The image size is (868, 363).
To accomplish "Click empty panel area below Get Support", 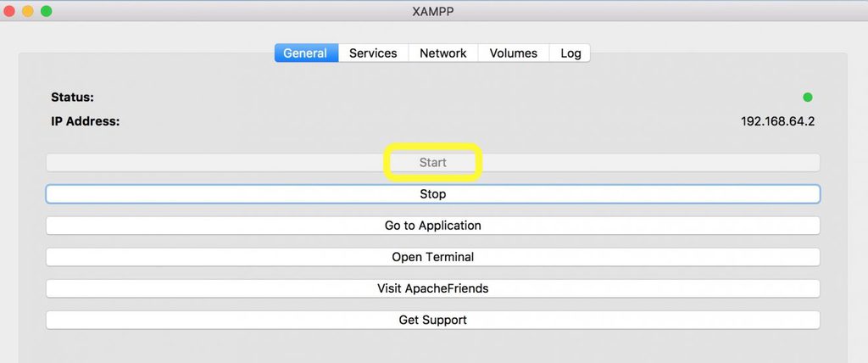I will 432,346.
